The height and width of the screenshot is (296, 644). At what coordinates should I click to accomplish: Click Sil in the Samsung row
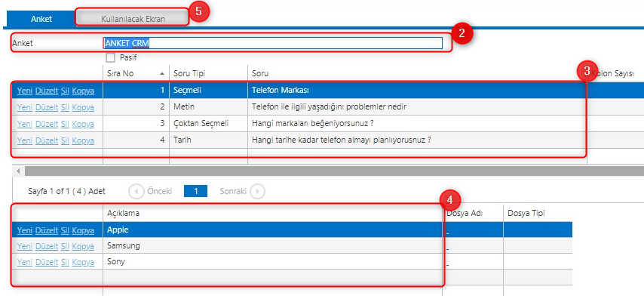pyautogui.click(x=65, y=246)
